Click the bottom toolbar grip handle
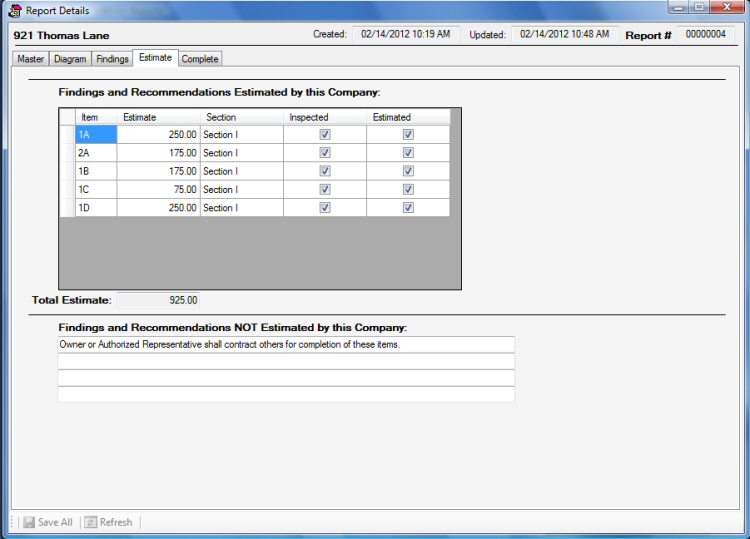 coord(13,522)
